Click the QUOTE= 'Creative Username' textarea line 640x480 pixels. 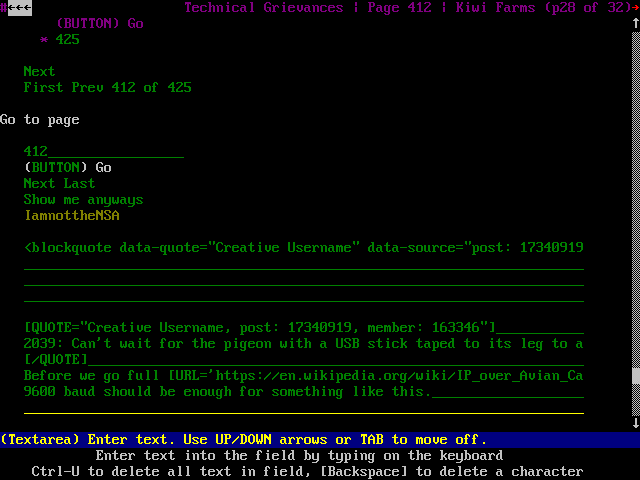(304, 327)
